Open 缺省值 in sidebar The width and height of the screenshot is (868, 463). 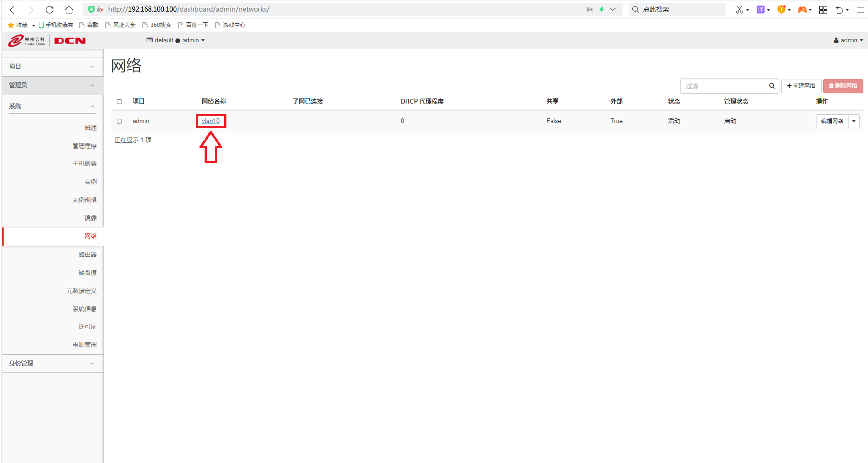pos(88,273)
